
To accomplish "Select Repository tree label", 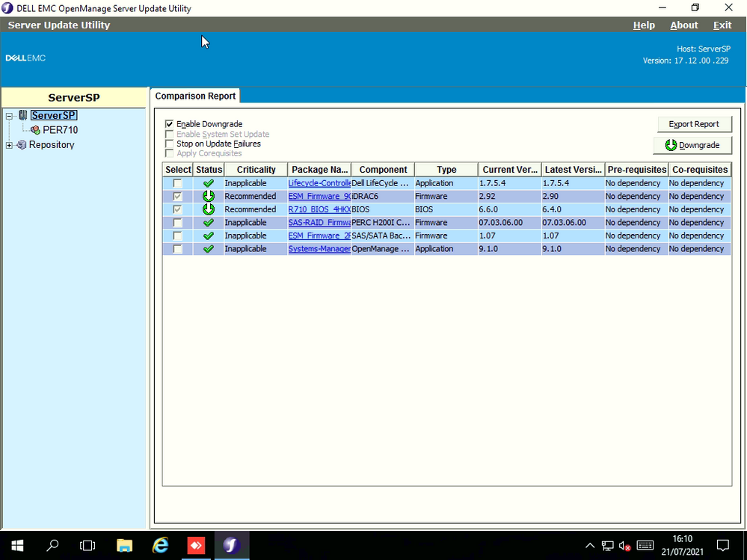I will click(x=52, y=145).
